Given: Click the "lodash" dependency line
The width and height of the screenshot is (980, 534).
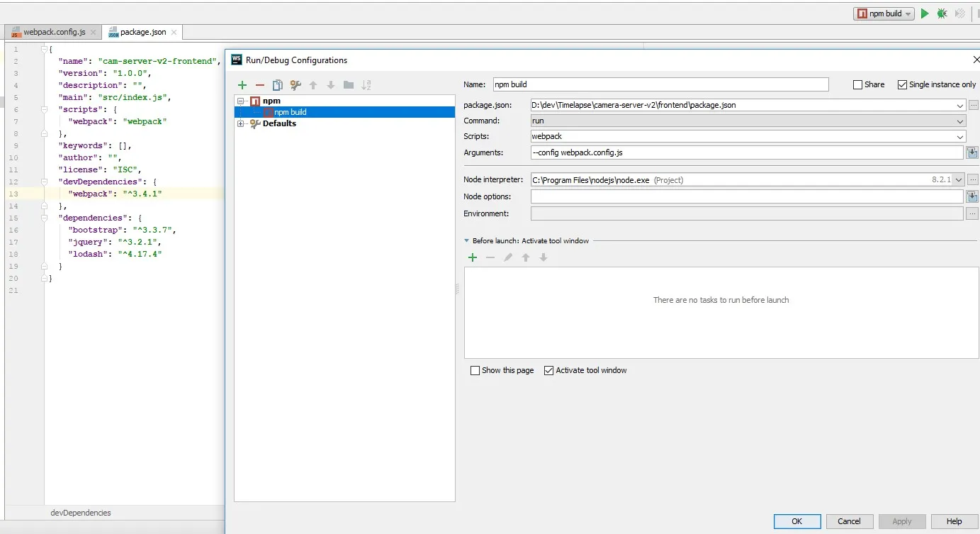Looking at the screenshot, I should click(x=115, y=255).
